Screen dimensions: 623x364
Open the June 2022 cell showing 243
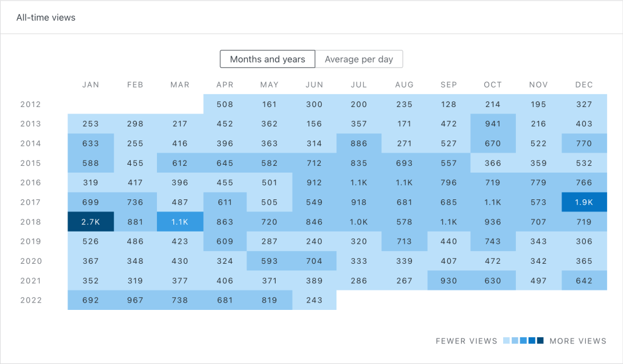[x=315, y=300]
